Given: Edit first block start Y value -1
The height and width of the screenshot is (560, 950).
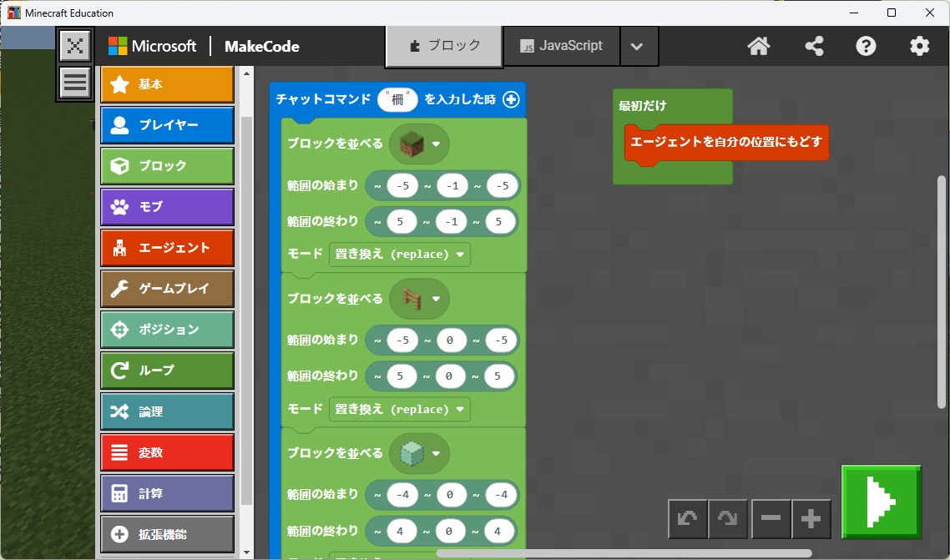Looking at the screenshot, I should click(x=452, y=186).
